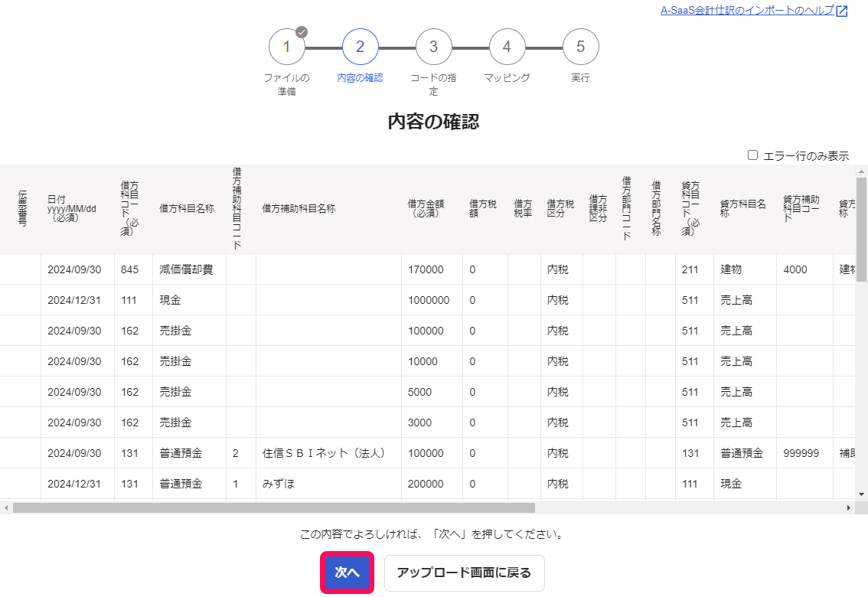Screen dimensions: 868x597
Task: Click the 建物 credit account cell
Action: pos(745,269)
